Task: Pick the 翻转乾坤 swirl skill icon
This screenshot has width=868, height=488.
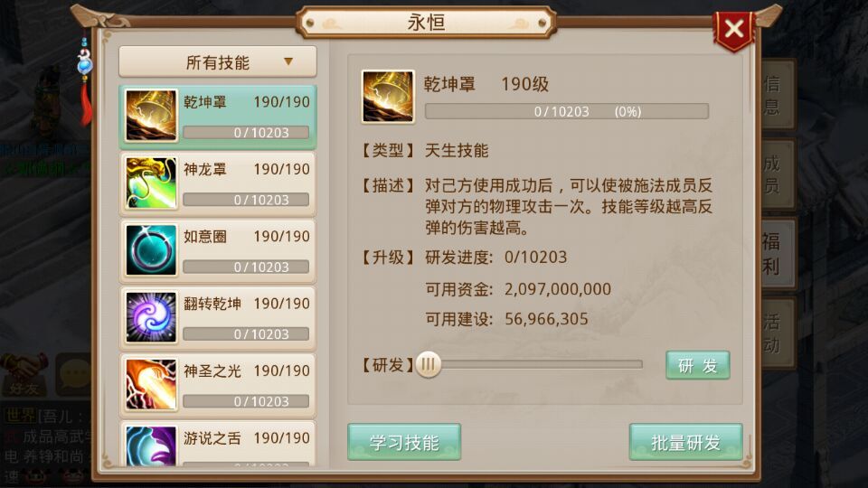Action: tap(151, 317)
